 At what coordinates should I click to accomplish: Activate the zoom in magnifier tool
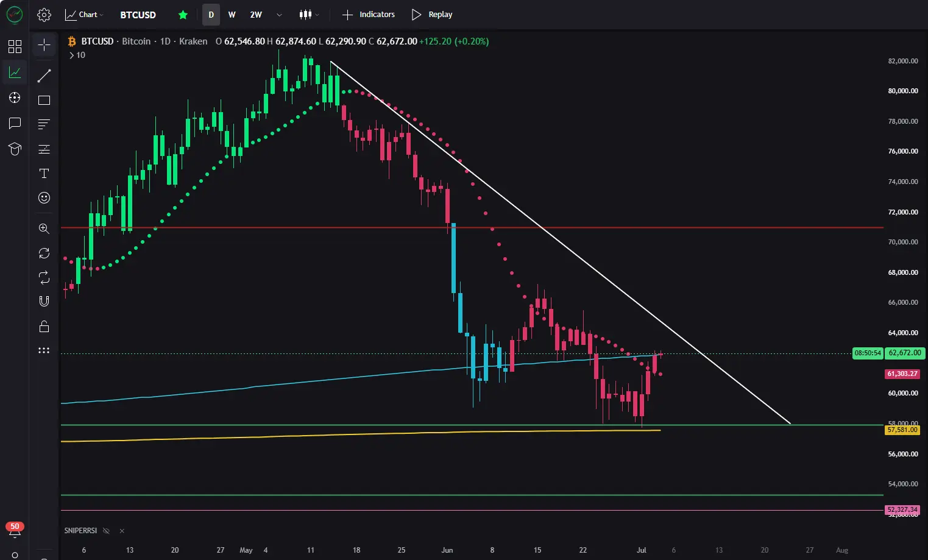[44, 229]
